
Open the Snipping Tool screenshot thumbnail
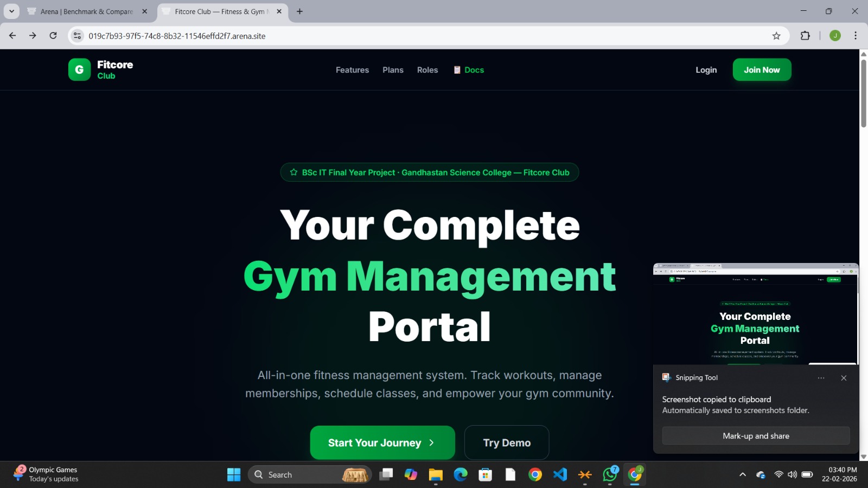pyautogui.click(x=756, y=313)
